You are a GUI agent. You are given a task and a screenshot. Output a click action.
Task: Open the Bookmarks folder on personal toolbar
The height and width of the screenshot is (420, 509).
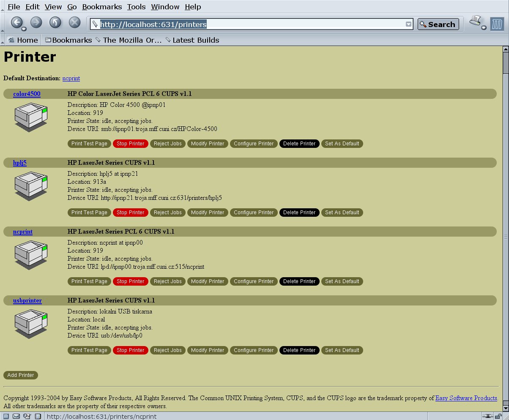pos(68,40)
